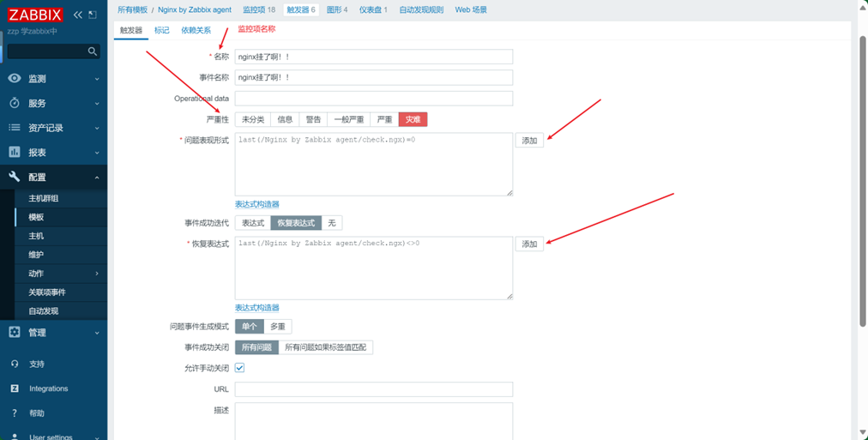The width and height of the screenshot is (868, 440).
Task: Focus the 事件名称 input field
Action: [374, 77]
